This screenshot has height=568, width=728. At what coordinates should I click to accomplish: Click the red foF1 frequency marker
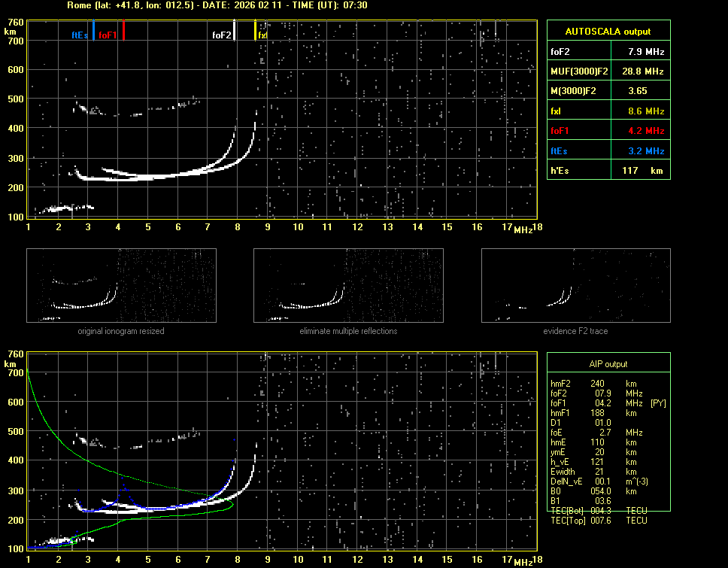(x=123, y=31)
